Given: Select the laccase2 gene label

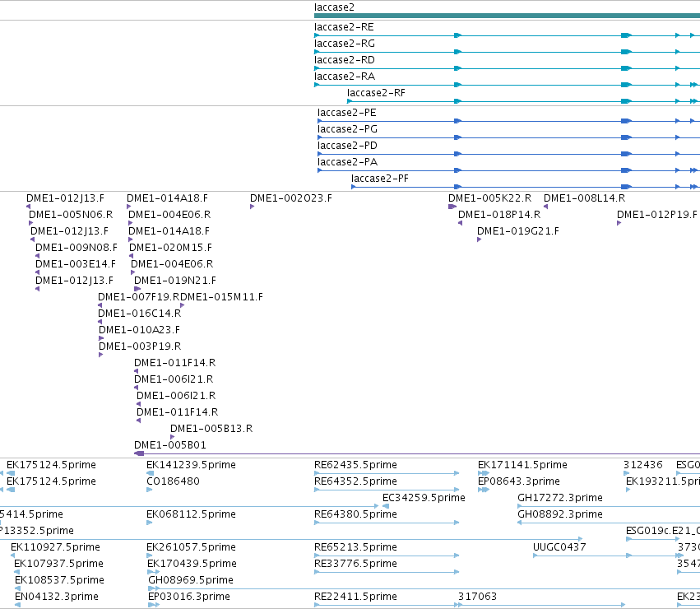Looking at the screenshot, I should (x=334, y=7).
